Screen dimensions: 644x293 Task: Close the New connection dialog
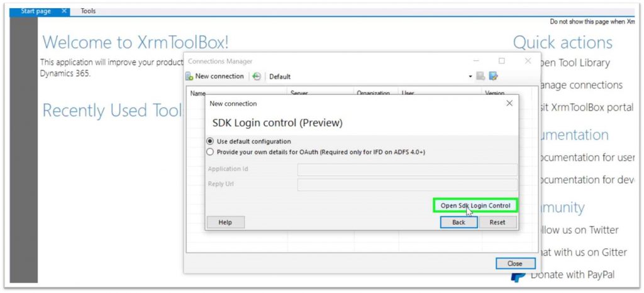coord(509,103)
